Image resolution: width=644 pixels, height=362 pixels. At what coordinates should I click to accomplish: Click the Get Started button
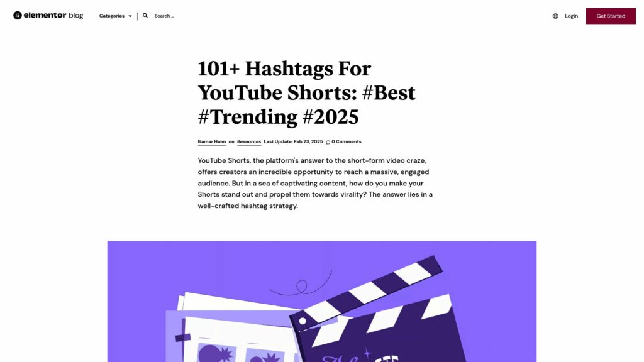point(611,16)
